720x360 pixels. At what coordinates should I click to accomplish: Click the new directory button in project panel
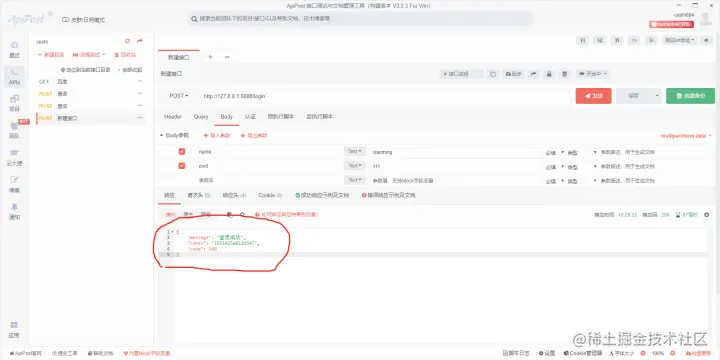click(x=51, y=55)
